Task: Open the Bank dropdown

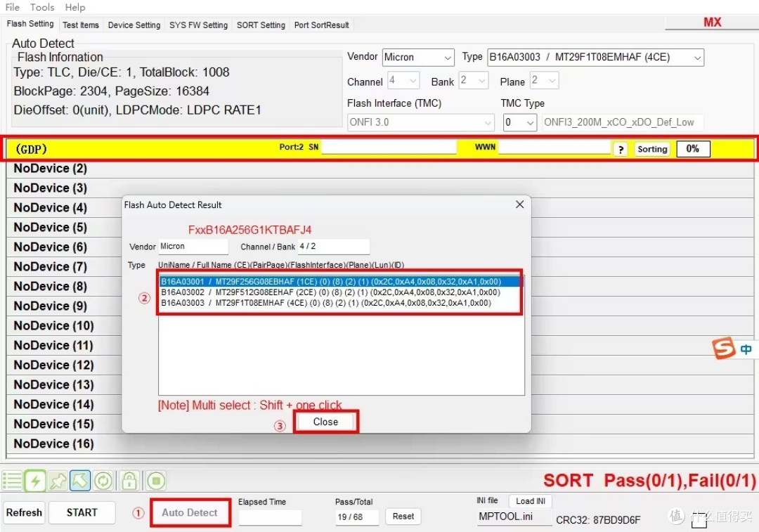Action: pyautogui.click(x=473, y=80)
